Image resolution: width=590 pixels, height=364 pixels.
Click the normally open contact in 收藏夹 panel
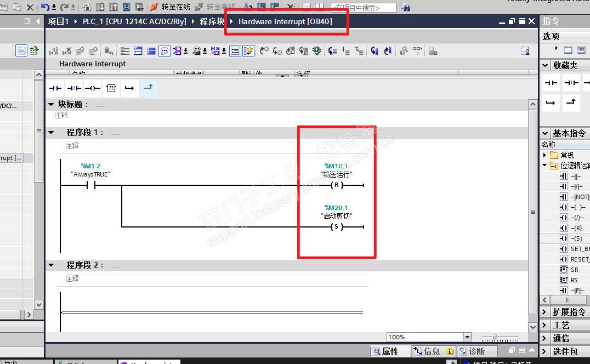[x=551, y=83]
